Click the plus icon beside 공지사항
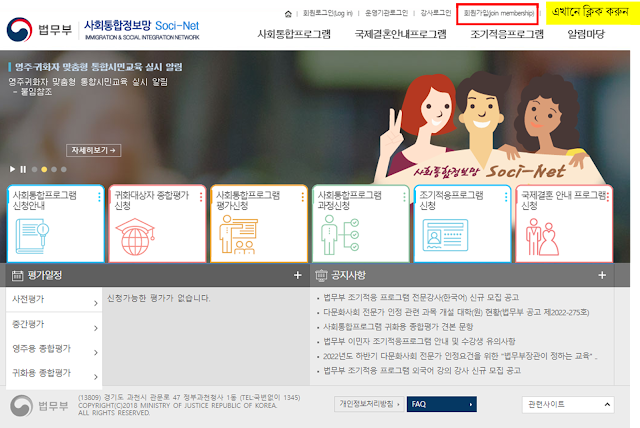The width and height of the screenshot is (640, 428). tap(601, 275)
